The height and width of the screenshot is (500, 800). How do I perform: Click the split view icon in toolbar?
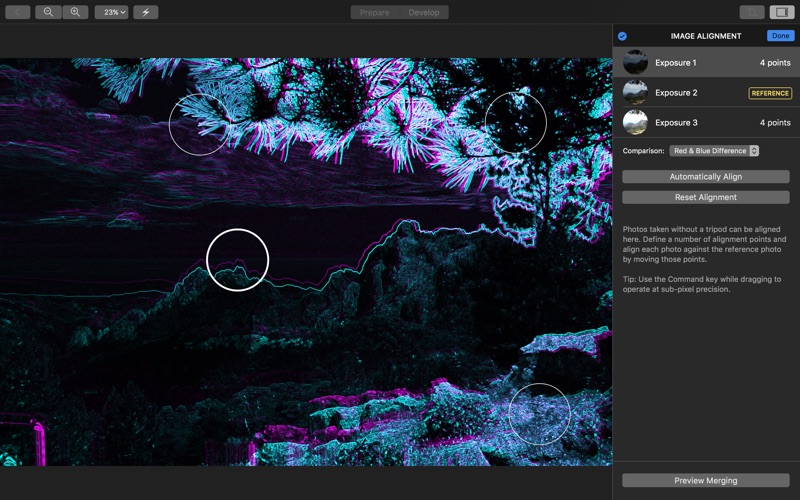[x=751, y=12]
